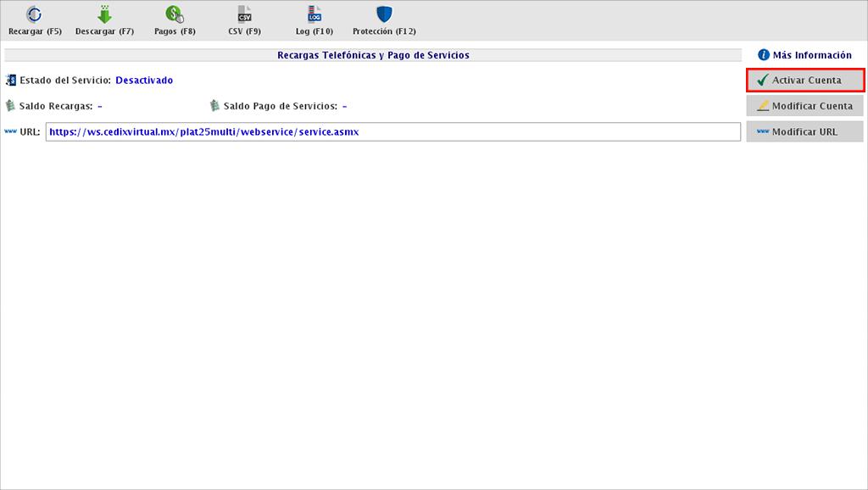The width and height of the screenshot is (868, 490).
Task: Click the Saldo Pago de Servicios icon
Action: coord(214,106)
